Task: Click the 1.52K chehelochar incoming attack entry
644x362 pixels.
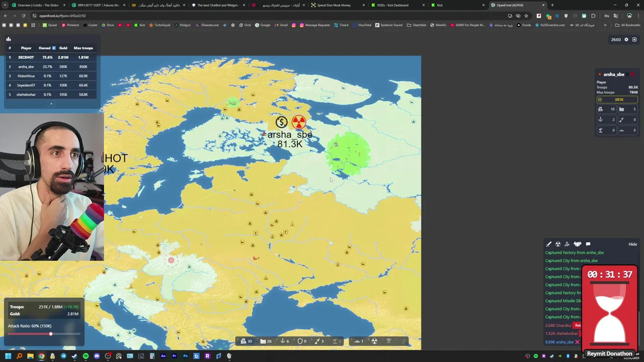Action: coord(561,333)
